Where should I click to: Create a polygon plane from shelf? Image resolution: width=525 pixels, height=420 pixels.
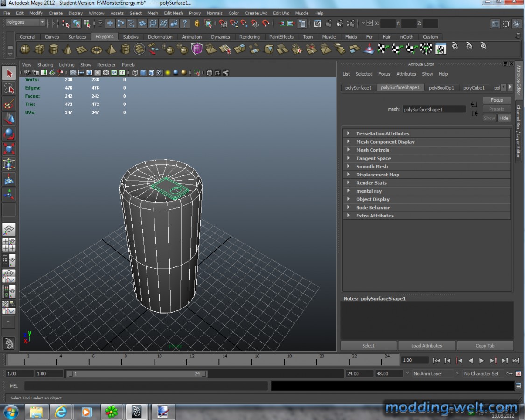point(82,49)
